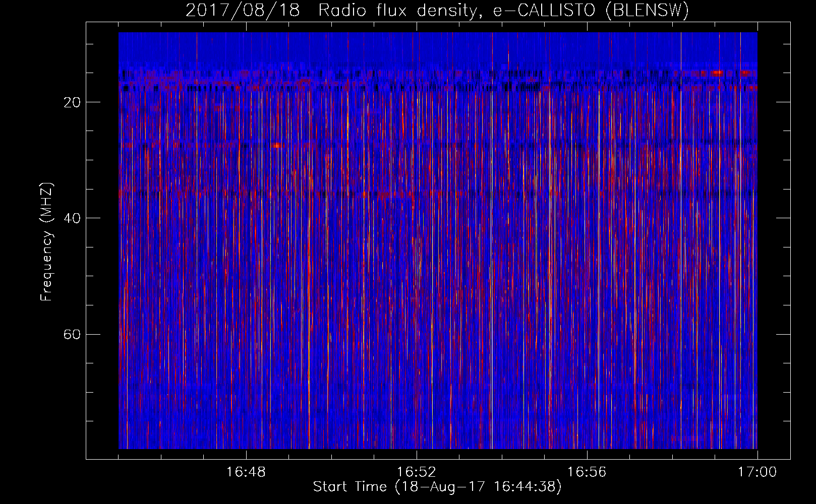
Task: Click the x-axis time label '16:52'
Action: [x=416, y=472]
